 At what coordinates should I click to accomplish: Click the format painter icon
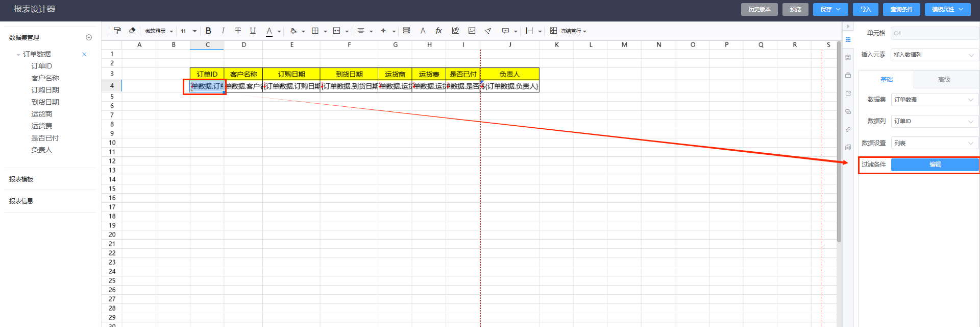point(117,31)
